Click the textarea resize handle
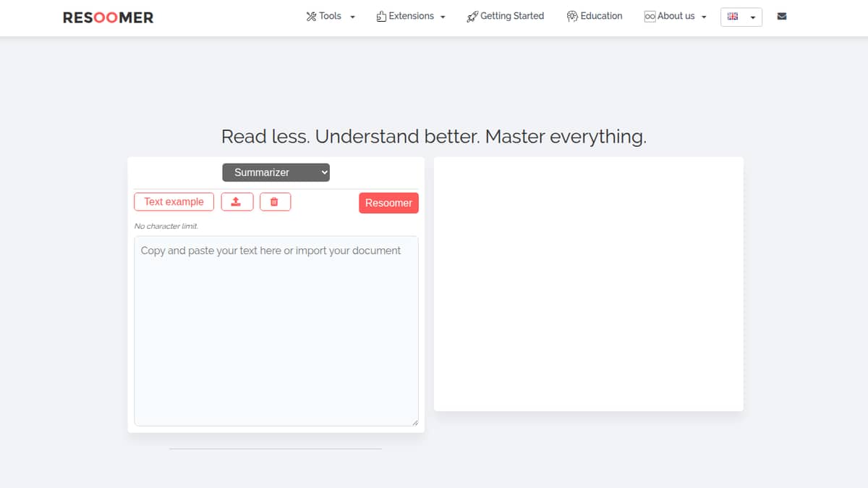 tap(415, 423)
